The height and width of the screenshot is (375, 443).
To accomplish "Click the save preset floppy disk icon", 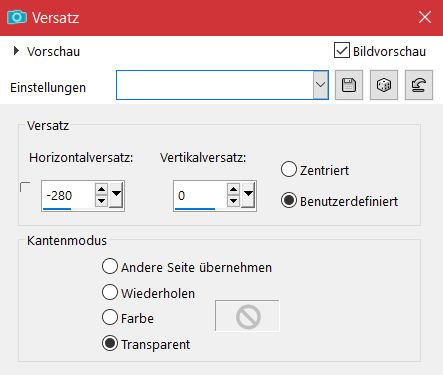I will tap(349, 85).
